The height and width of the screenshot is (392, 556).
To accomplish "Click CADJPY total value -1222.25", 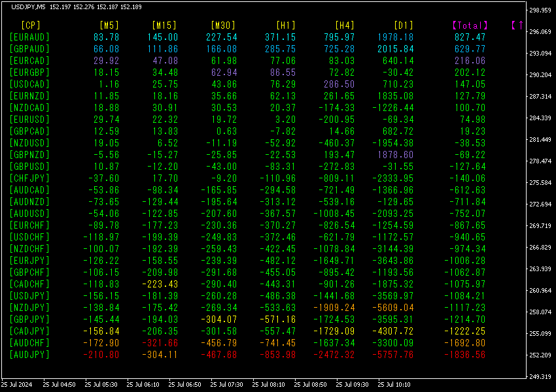I will [x=465, y=331].
